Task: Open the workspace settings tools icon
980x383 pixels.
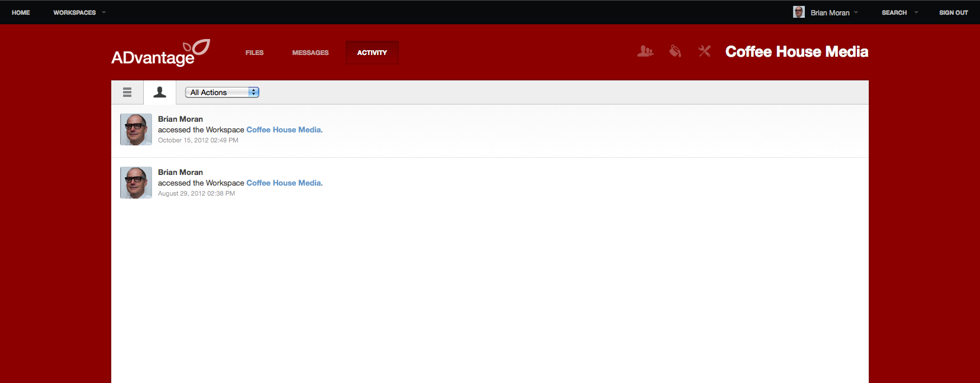Action: tap(704, 51)
